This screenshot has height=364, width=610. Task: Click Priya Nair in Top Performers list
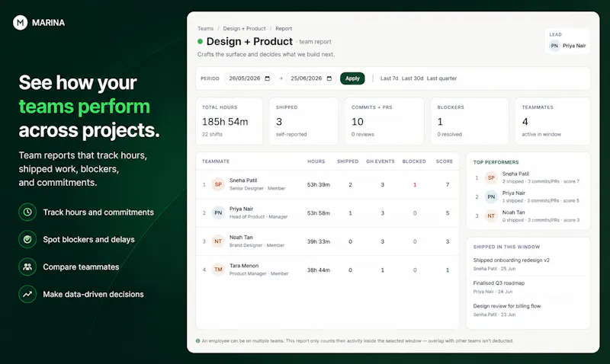pyautogui.click(x=513, y=193)
